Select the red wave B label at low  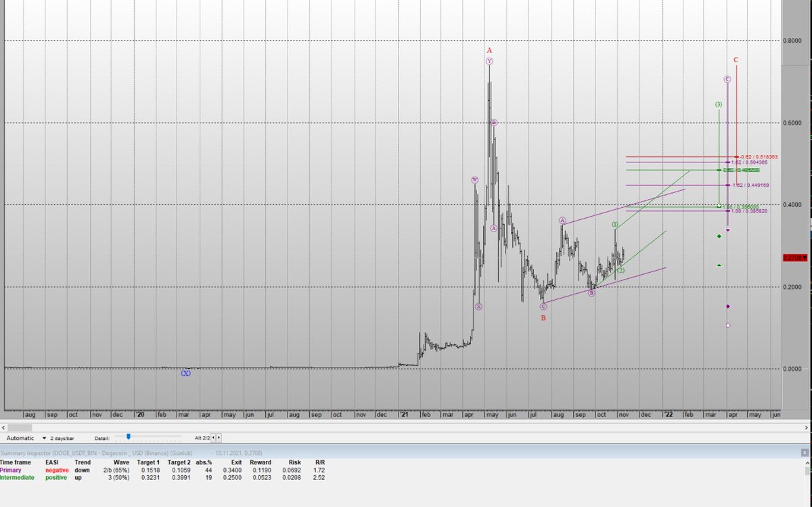point(543,317)
